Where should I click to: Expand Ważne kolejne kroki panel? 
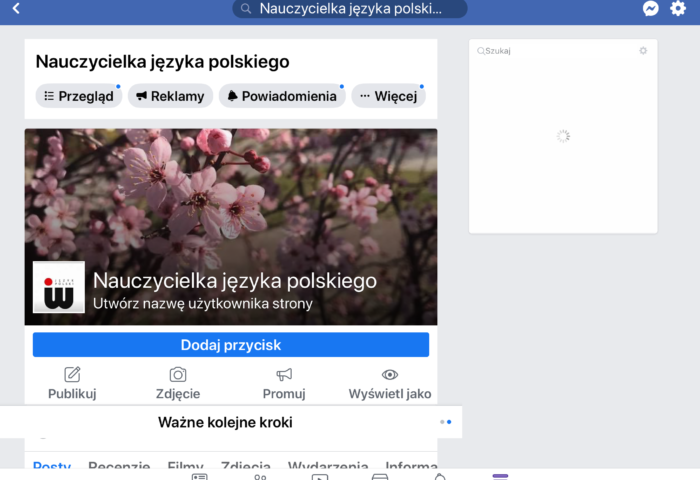pos(225,422)
